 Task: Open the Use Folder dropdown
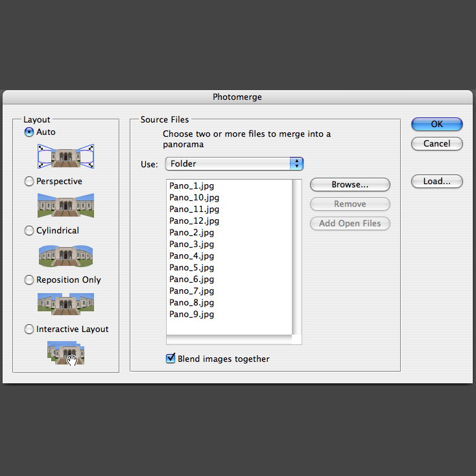(x=234, y=163)
